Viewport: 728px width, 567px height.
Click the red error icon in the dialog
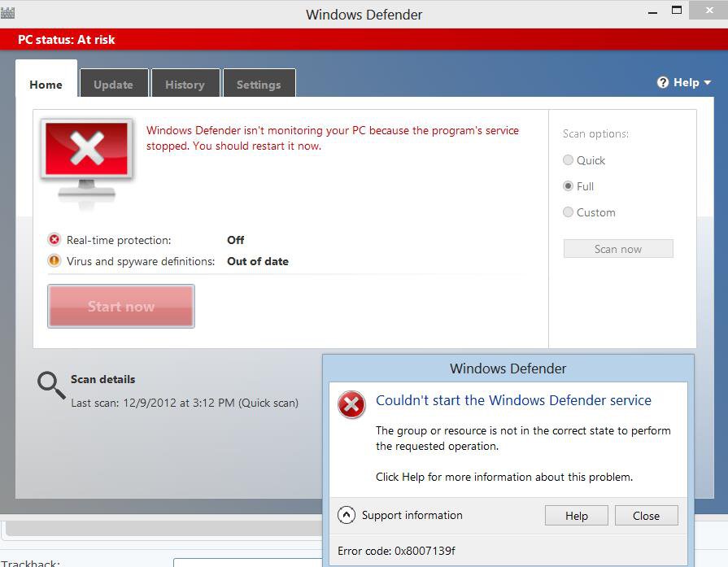pos(351,404)
